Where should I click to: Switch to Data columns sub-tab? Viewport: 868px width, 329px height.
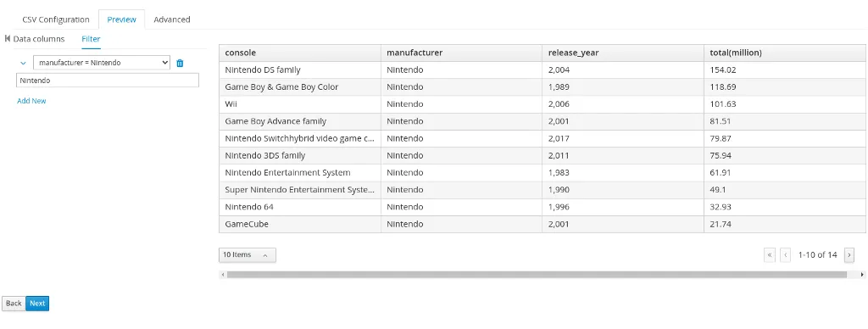point(39,39)
